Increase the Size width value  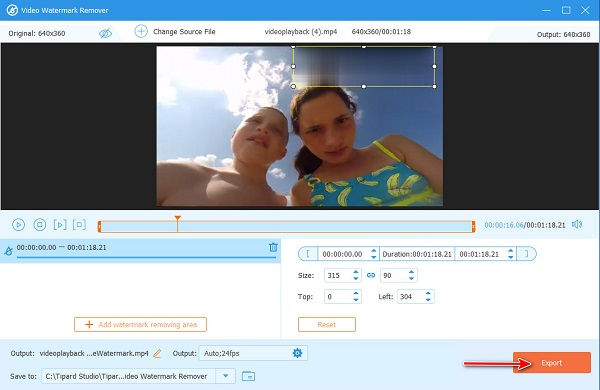(356, 272)
